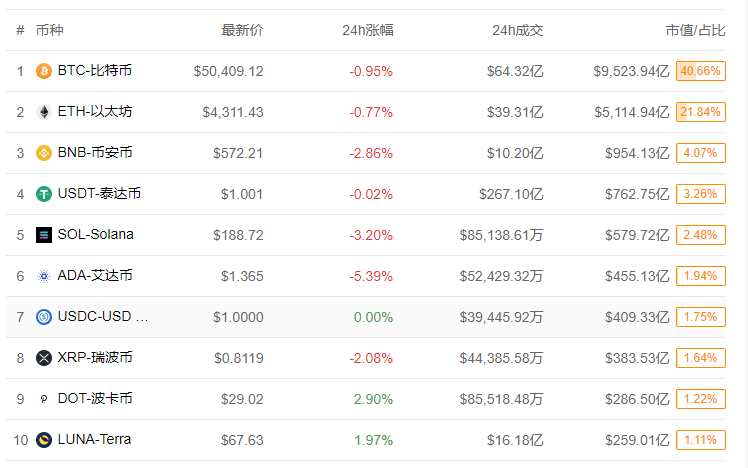Viewport: 748px width, 468px height.
Task: Click the Ethereum diamond icon
Action: tap(44, 112)
